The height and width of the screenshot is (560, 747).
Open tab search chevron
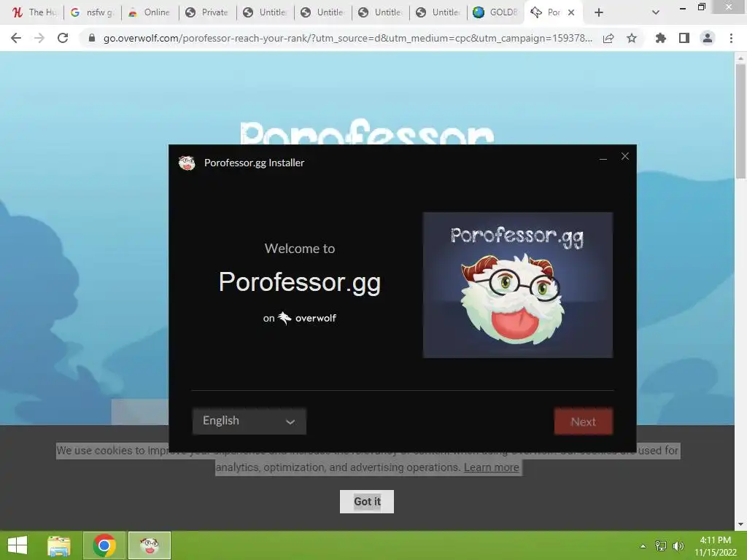[x=656, y=12]
